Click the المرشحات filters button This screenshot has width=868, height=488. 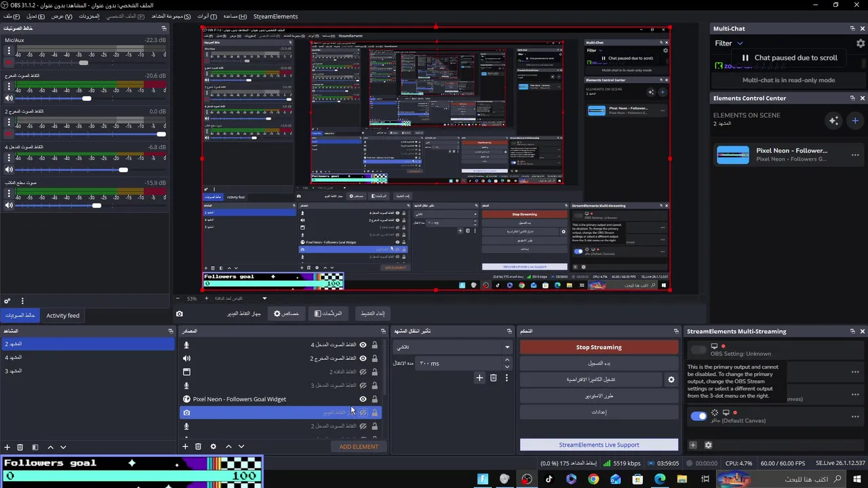328,313
